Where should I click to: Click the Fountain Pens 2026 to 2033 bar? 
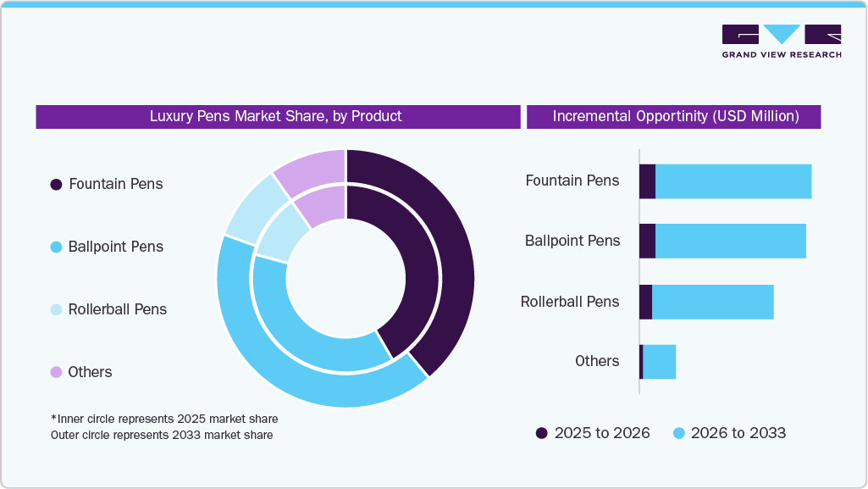pyautogui.click(x=733, y=181)
